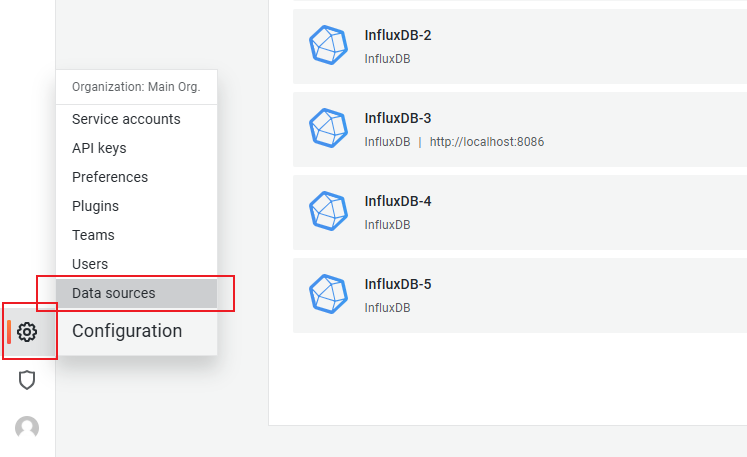Open Users menu entry
The width and height of the screenshot is (747, 457).
[x=136, y=264]
